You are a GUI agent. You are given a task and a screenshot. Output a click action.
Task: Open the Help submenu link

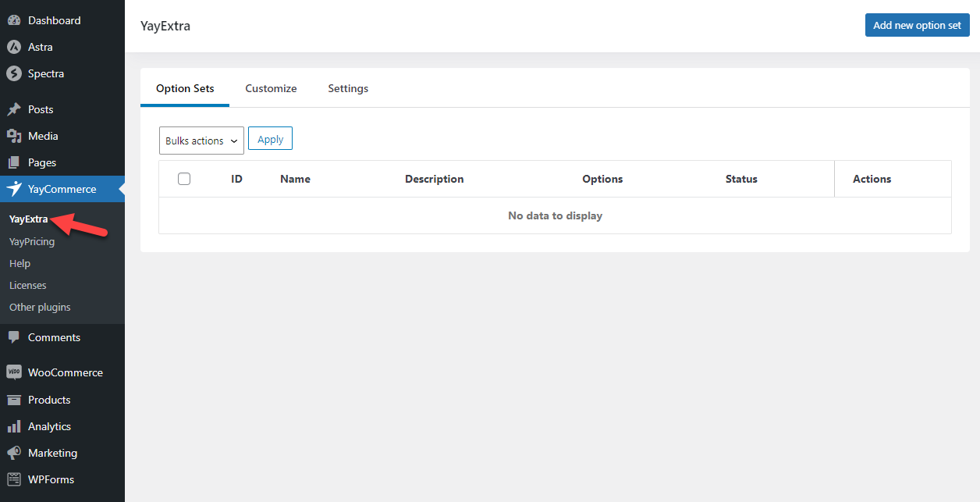coord(20,263)
